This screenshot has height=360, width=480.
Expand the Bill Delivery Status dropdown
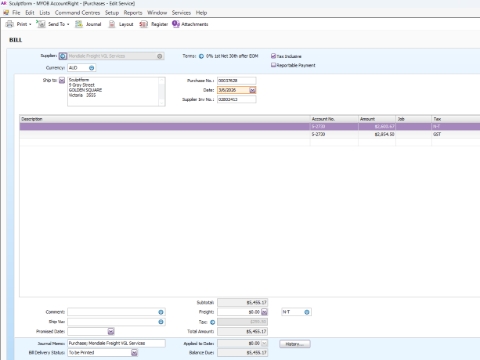pyautogui.click(x=134, y=353)
